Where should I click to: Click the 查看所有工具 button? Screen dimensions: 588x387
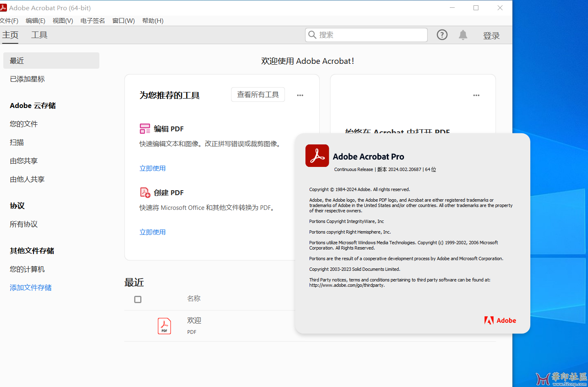point(258,94)
